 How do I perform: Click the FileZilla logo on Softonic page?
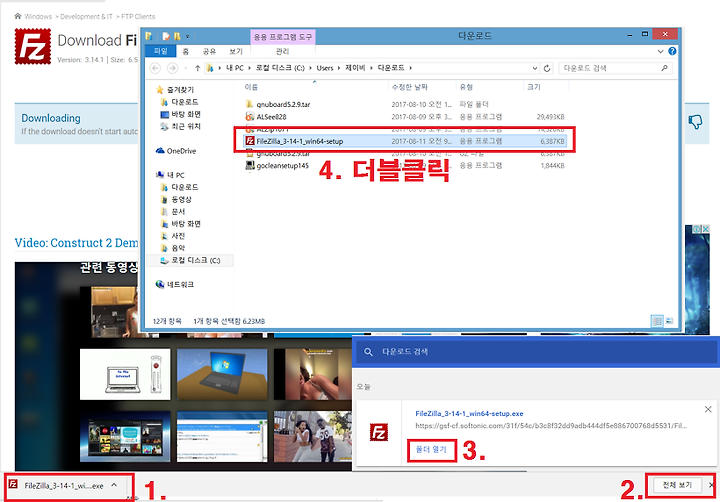[x=33, y=46]
